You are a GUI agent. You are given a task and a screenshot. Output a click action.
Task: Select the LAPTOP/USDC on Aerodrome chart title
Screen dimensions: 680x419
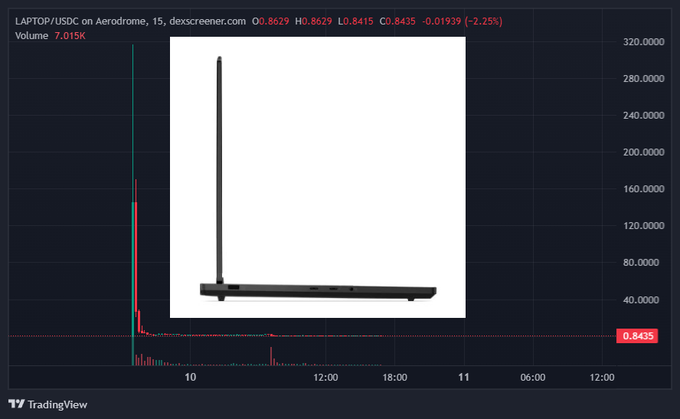tap(130, 21)
